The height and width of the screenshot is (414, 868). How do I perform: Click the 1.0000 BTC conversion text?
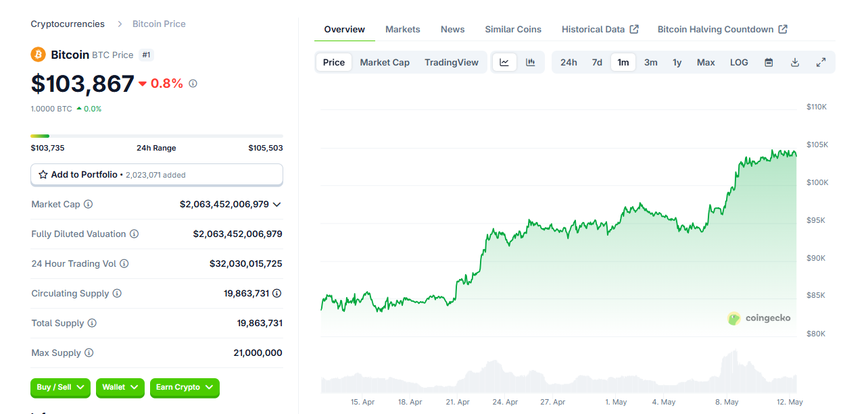click(x=51, y=109)
